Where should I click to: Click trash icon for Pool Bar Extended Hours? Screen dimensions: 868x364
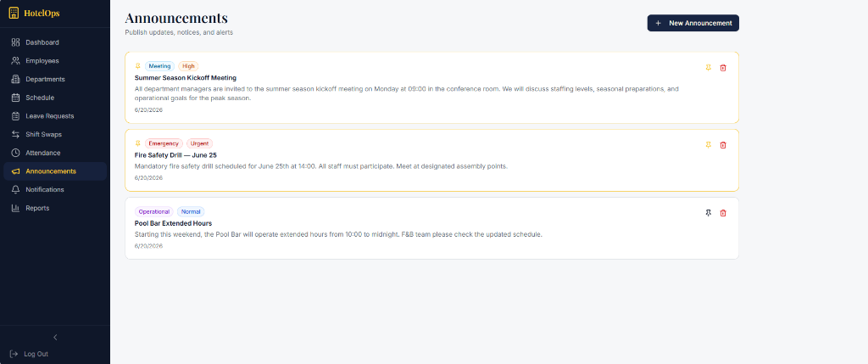click(x=722, y=213)
